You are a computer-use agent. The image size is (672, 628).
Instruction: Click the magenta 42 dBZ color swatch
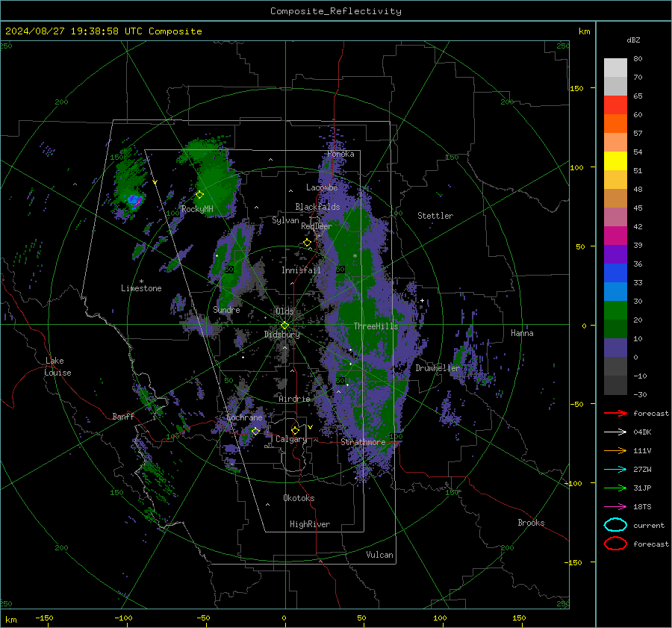(615, 236)
